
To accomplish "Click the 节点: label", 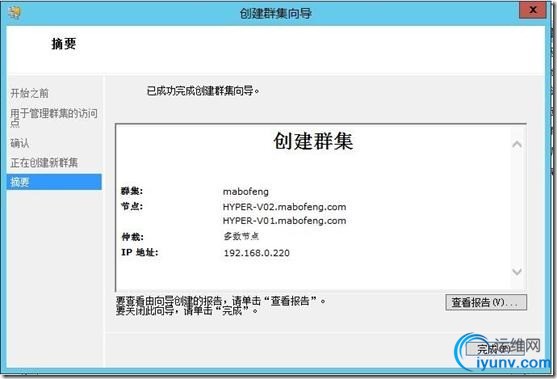I will click(132, 206).
